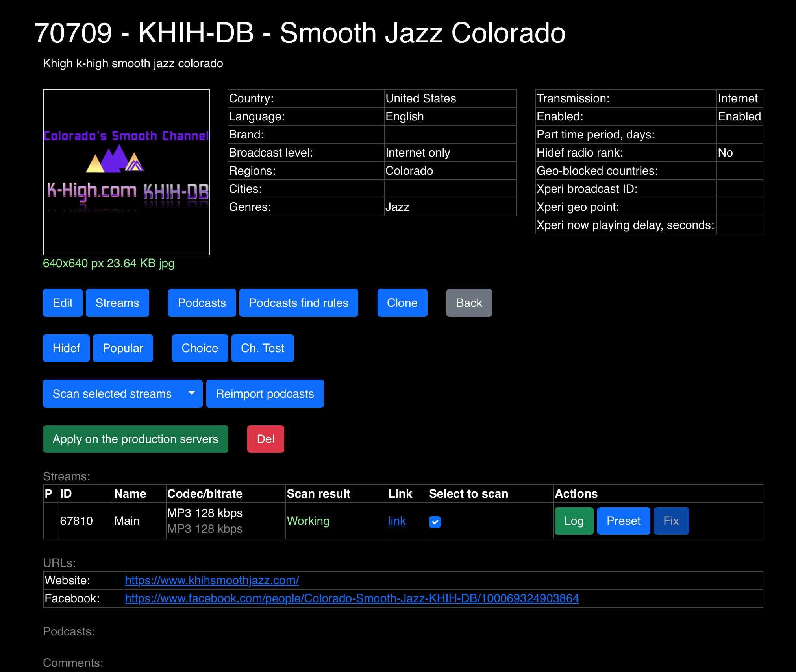Click the Choice button
Viewport: 796px width, 672px height.
click(200, 348)
